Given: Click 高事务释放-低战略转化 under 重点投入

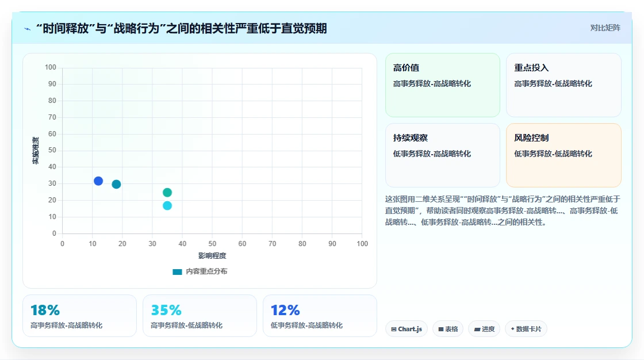Looking at the screenshot, I should (x=553, y=83).
